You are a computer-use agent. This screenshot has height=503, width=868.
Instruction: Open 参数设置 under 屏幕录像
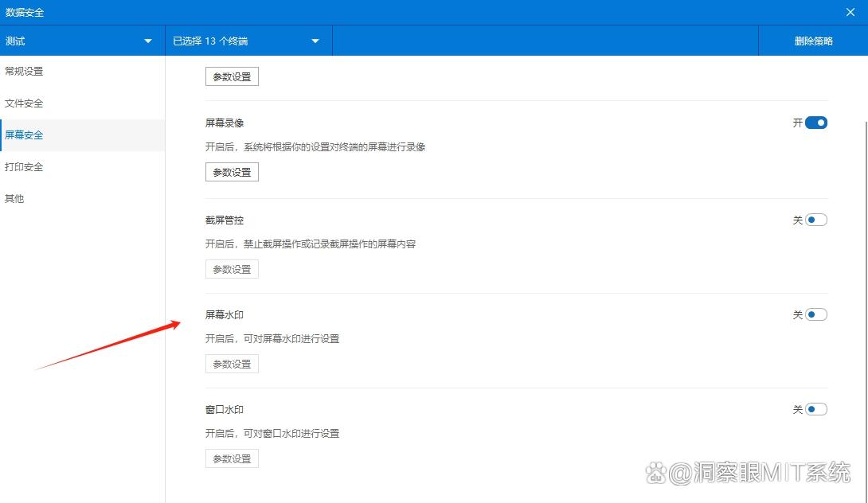pyautogui.click(x=232, y=172)
